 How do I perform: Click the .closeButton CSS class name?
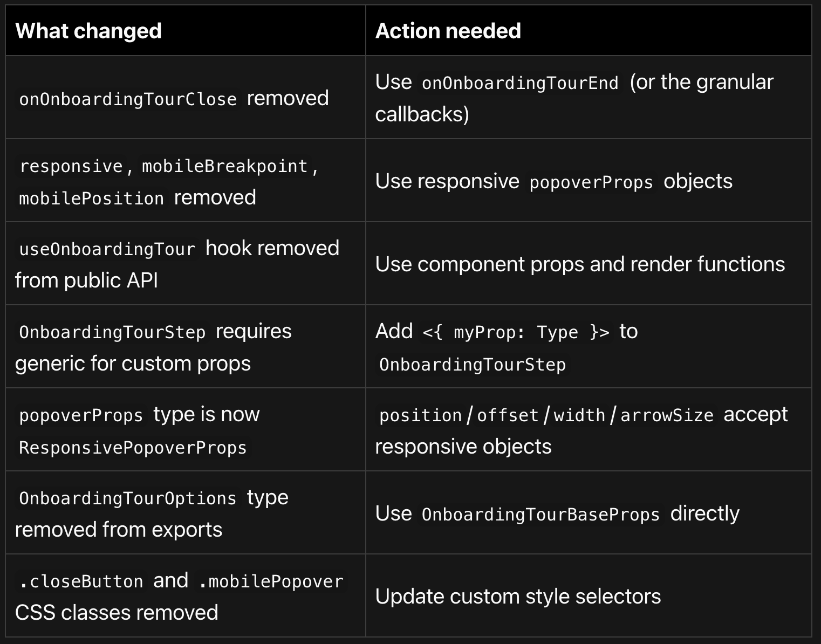pyautogui.click(x=81, y=581)
